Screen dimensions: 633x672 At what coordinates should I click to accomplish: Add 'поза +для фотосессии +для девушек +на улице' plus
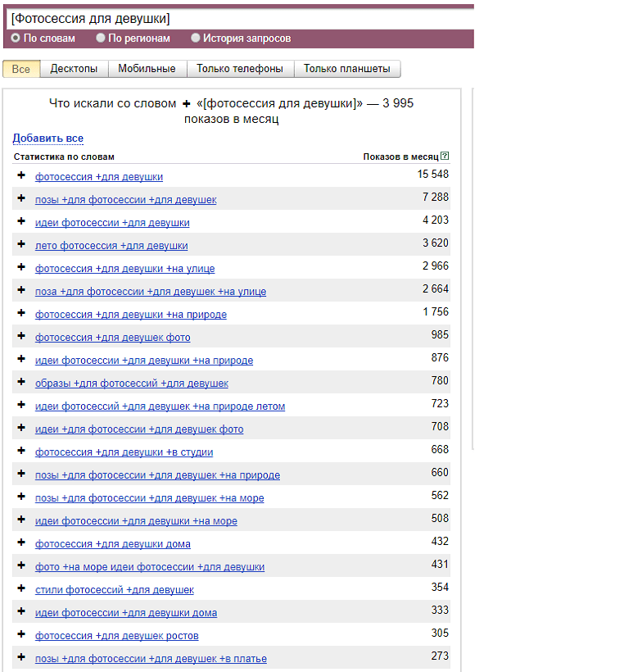pos(21,290)
